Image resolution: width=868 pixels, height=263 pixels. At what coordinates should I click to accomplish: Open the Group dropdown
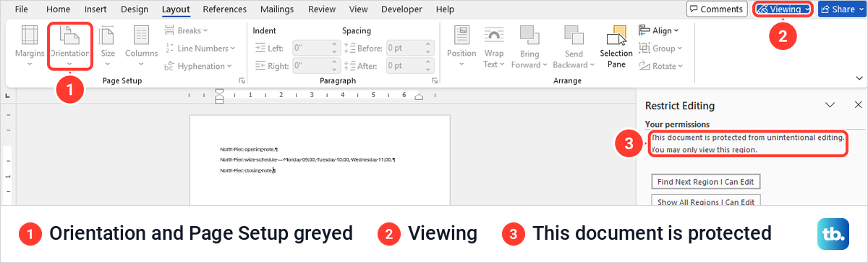tap(660, 49)
